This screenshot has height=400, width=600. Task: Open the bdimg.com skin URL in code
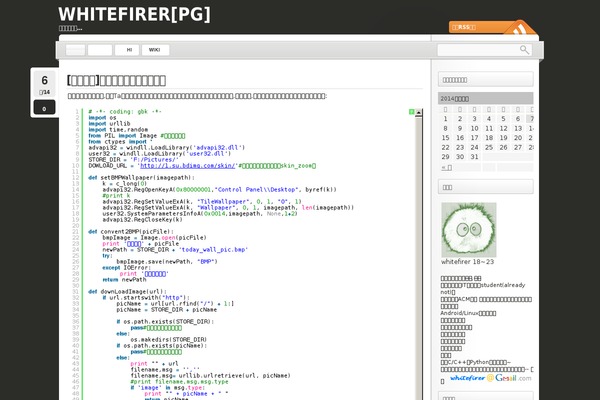(x=188, y=166)
